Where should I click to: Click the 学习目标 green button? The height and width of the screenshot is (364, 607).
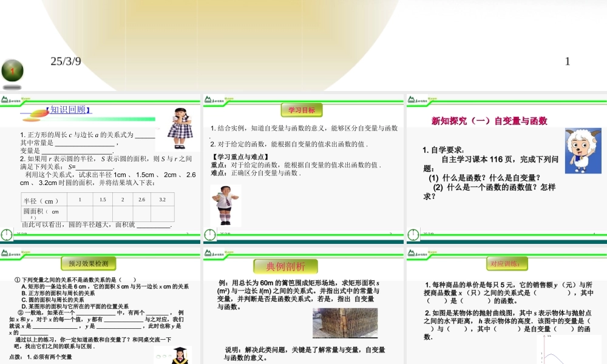[302, 110]
